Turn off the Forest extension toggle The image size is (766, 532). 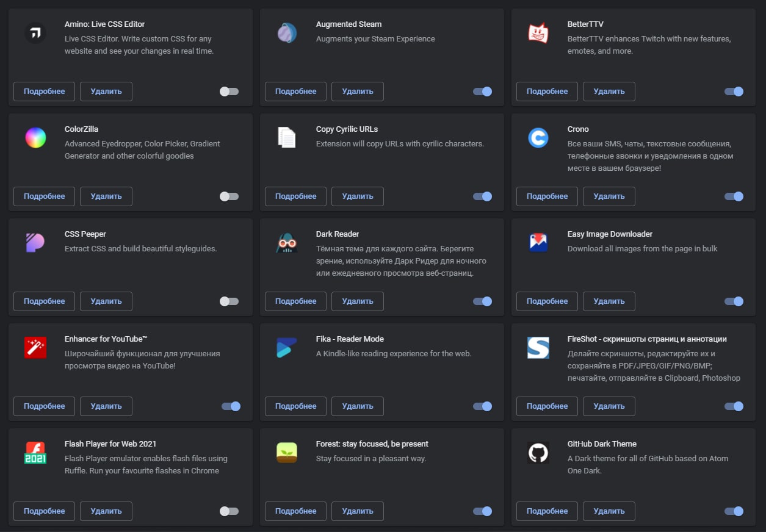coord(482,511)
